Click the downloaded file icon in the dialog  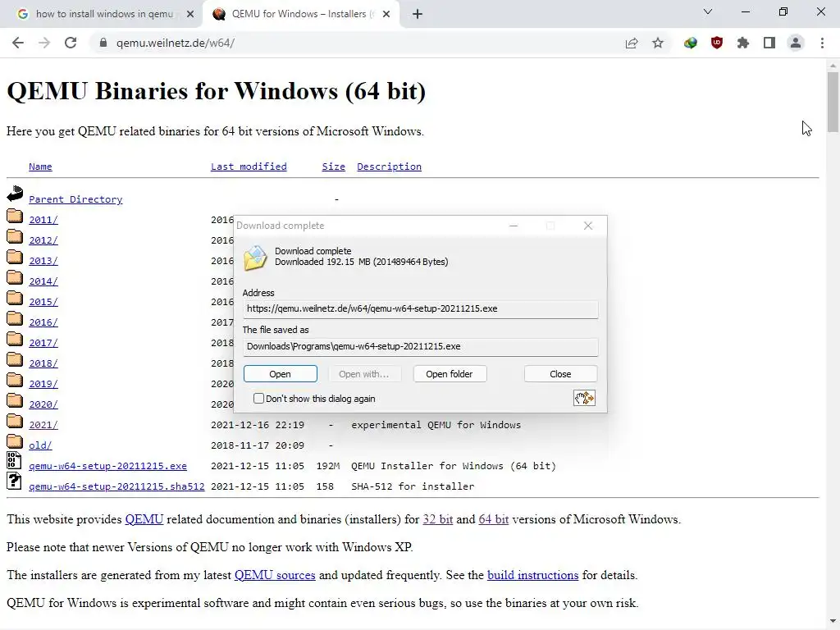[x=256, y=257]
